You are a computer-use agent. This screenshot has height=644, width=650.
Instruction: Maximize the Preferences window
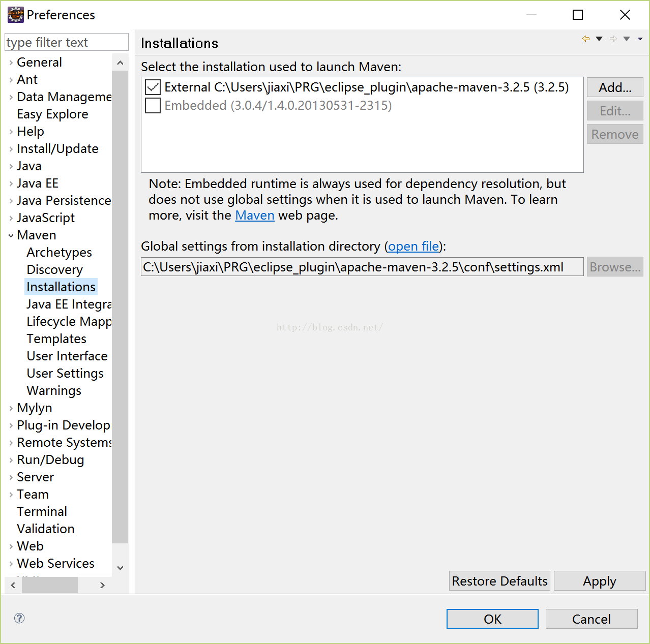(x=578, y=15)
